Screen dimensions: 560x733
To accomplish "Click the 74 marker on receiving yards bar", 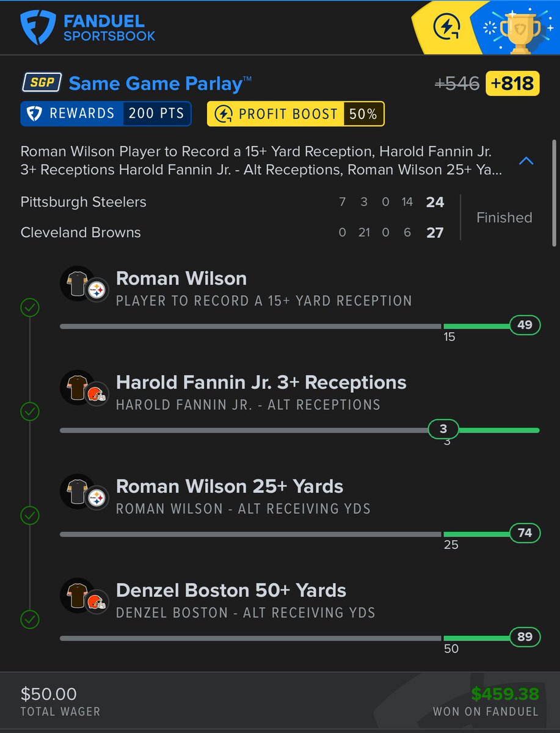I will pos(525,533).
